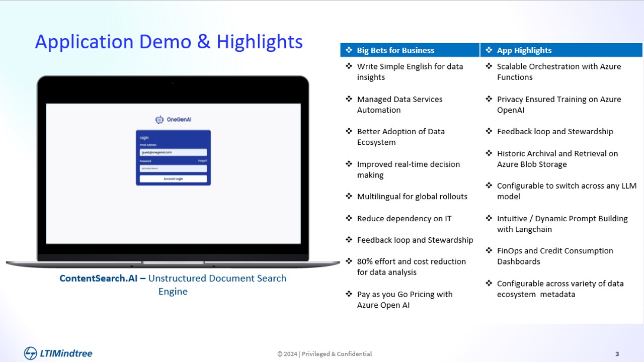
Task: Click "Privacy Ensured Training on Azure OpenAI"
Action: click(x=559, y=105)
